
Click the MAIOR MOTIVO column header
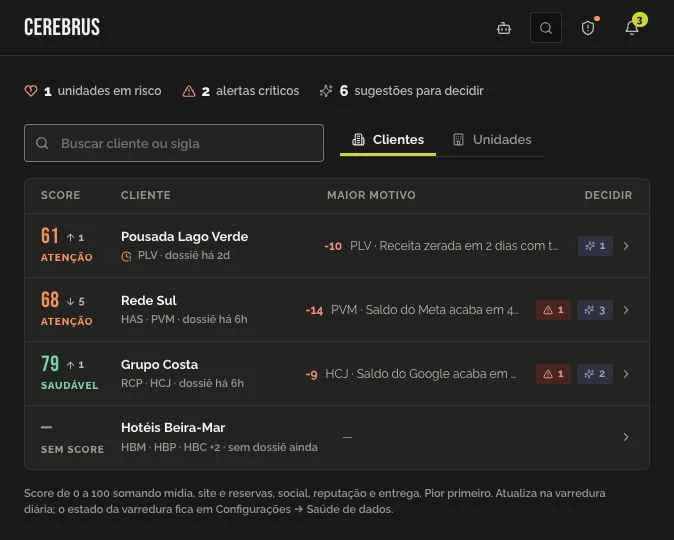[x=371, y=195]
